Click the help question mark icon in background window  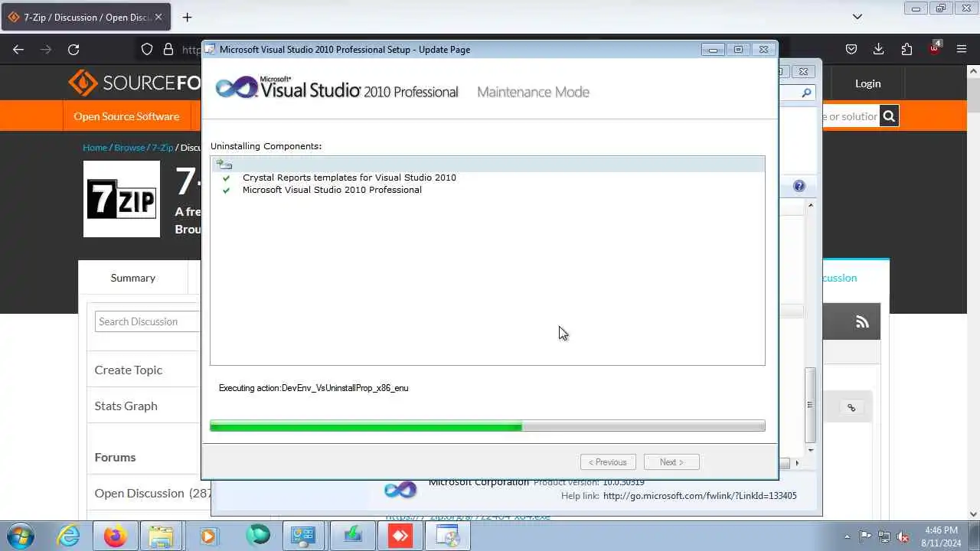(x=799, y=186)
